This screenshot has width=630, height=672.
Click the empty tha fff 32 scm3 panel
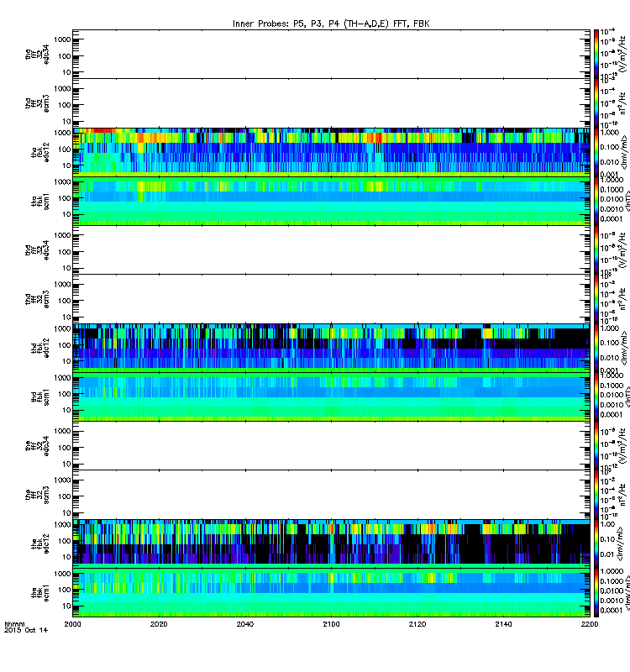(331, 103)
